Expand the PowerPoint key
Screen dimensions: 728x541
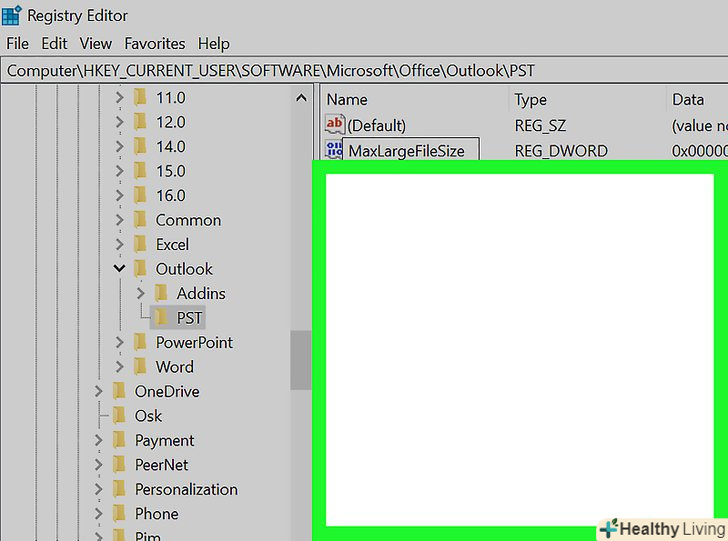(x=119, y=342)
